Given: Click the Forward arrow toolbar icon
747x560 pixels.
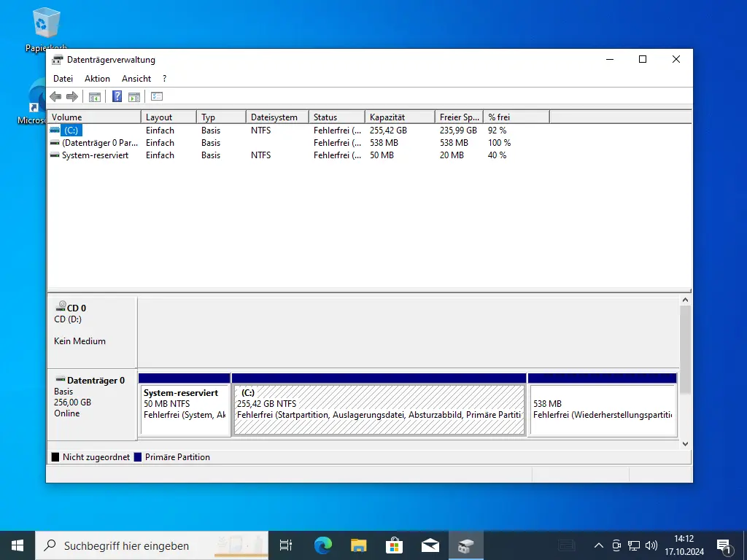Looking at the screenshot, I should pos(71,96).
